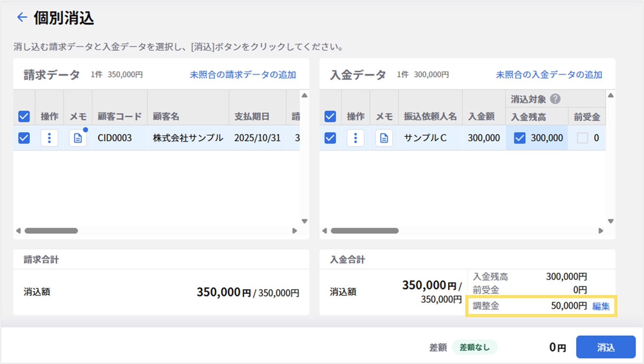Open the memo for the CID0003 invoice

tap(77, 138)
